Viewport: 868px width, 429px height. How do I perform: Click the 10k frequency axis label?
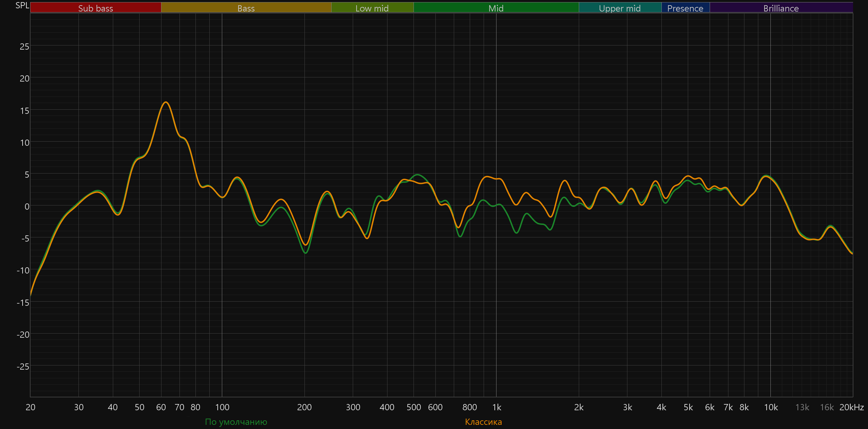coord(771,407)
